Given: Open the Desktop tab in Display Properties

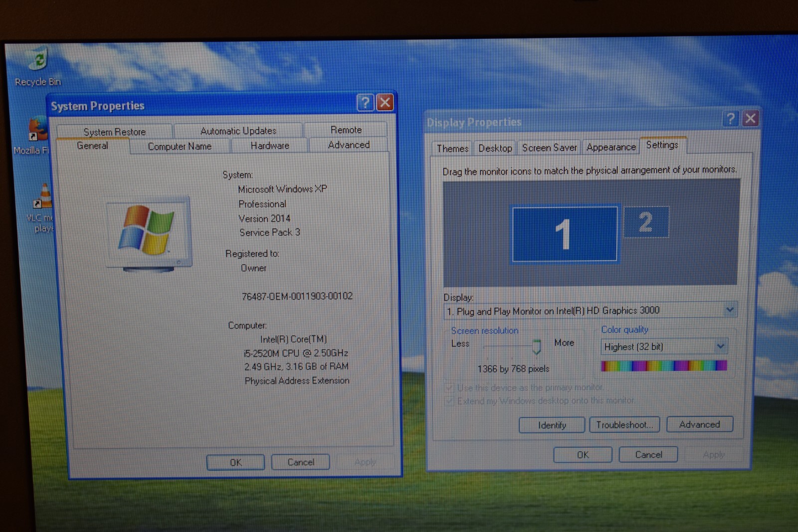Looking at the screenshot, I should 495,148.
